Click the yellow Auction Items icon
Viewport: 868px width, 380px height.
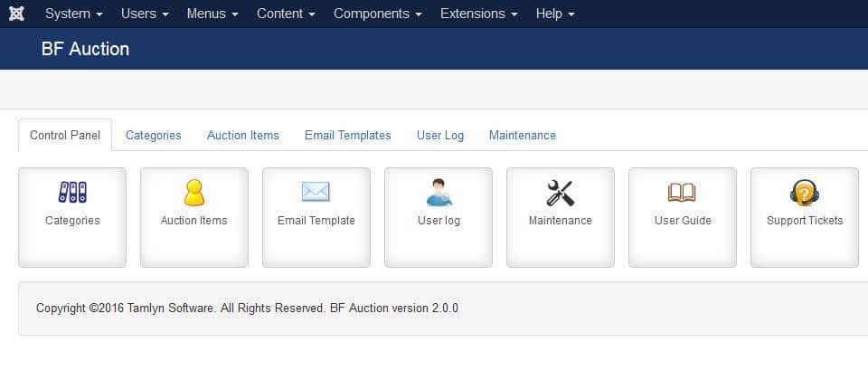193,193
